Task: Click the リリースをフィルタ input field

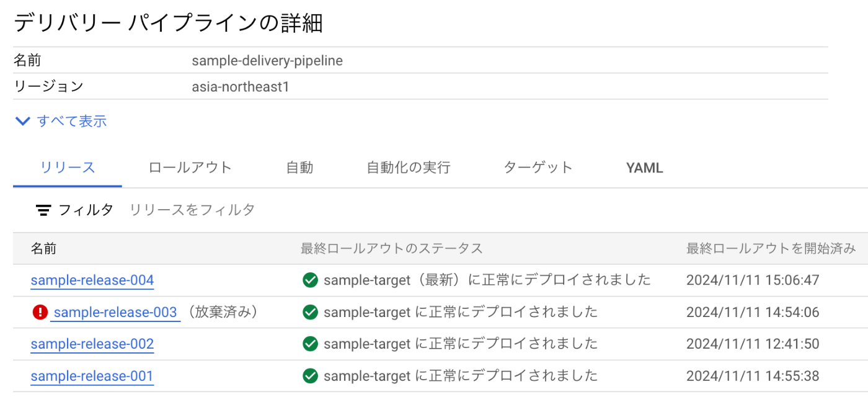Action: [496, 210]
